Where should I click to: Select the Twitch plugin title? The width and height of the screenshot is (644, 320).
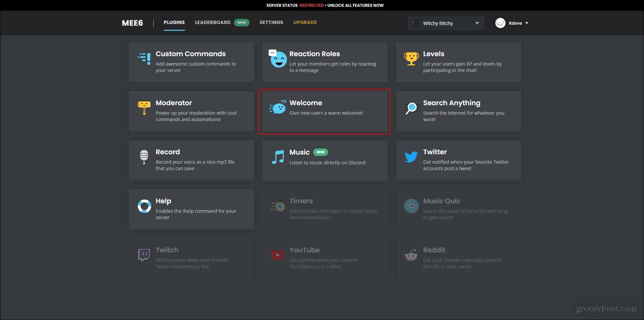tap(167, 250)
